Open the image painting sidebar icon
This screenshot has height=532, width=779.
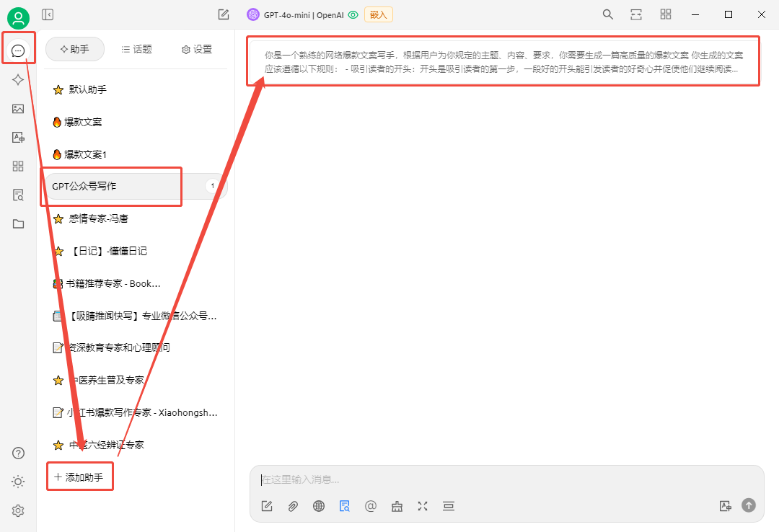tap(18, 109)
